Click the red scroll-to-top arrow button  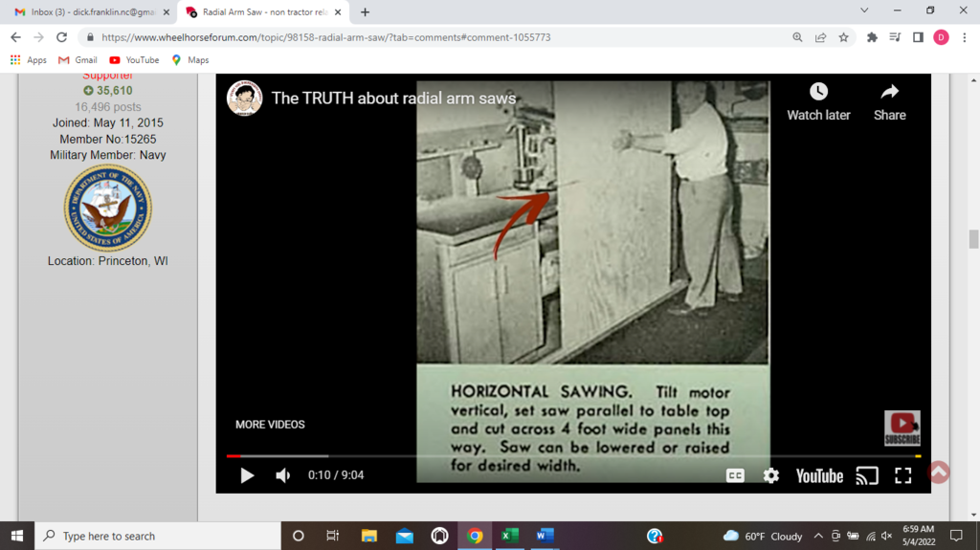point(939,472)
